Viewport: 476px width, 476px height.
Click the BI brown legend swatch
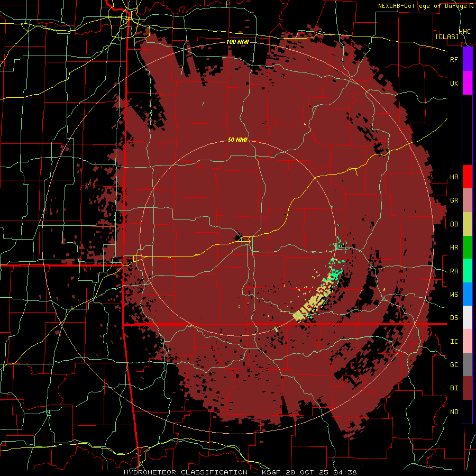pos(467,388)
